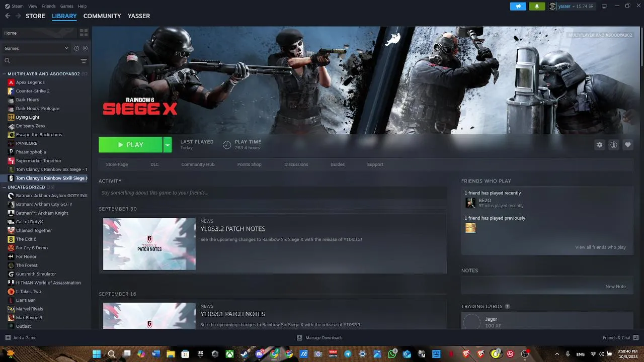Show game info icon
Viewport: 644px width, 362px height.
[x=614, y=145]
